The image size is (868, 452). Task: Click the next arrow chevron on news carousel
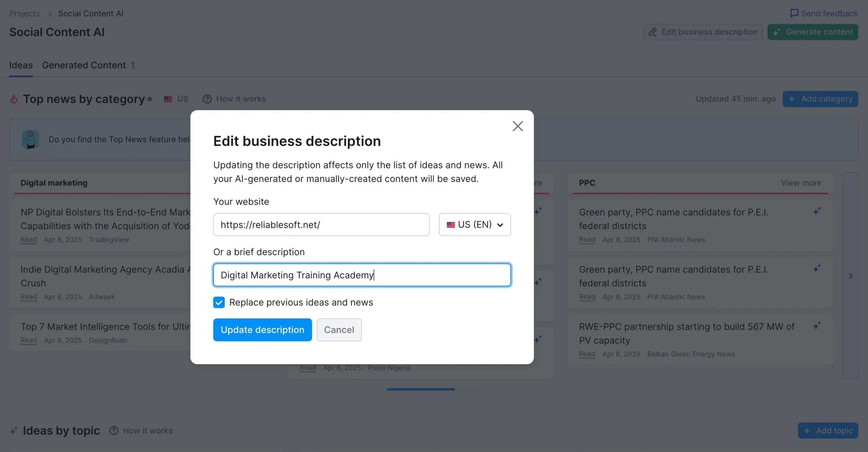pos(850,276)
